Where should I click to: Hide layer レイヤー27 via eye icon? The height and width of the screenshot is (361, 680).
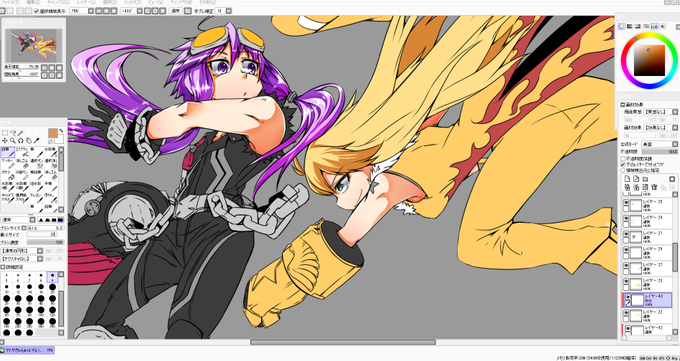point(625,265)
